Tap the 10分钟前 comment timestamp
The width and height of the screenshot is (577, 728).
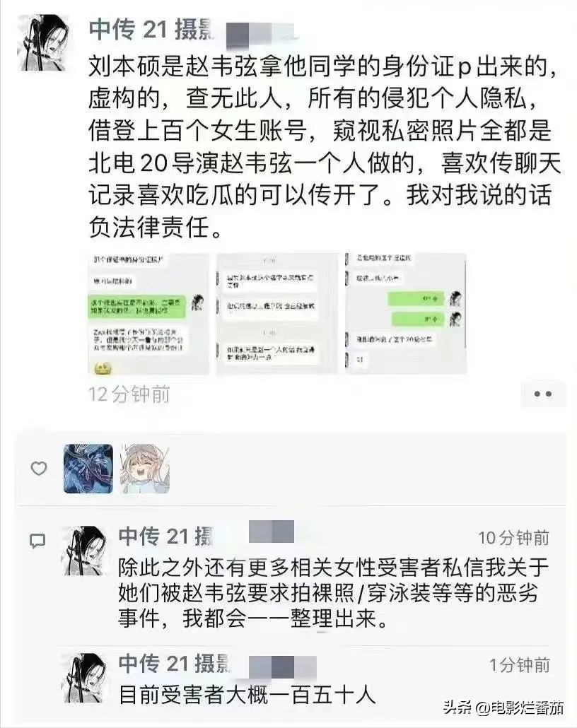(514, 538)
